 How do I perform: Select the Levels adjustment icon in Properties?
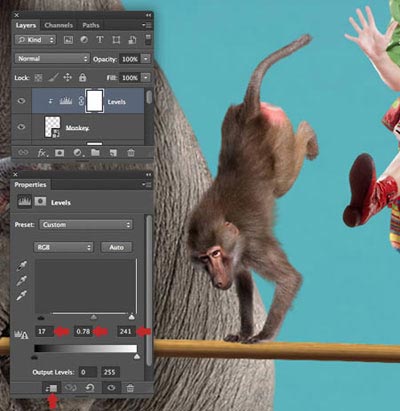25,202
